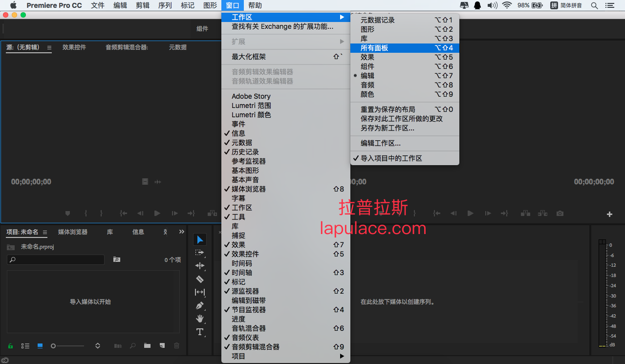Uncheck 音频仪表 in the window menu
This screenshot has width=625, height=364.
click(x=286, y=338)
